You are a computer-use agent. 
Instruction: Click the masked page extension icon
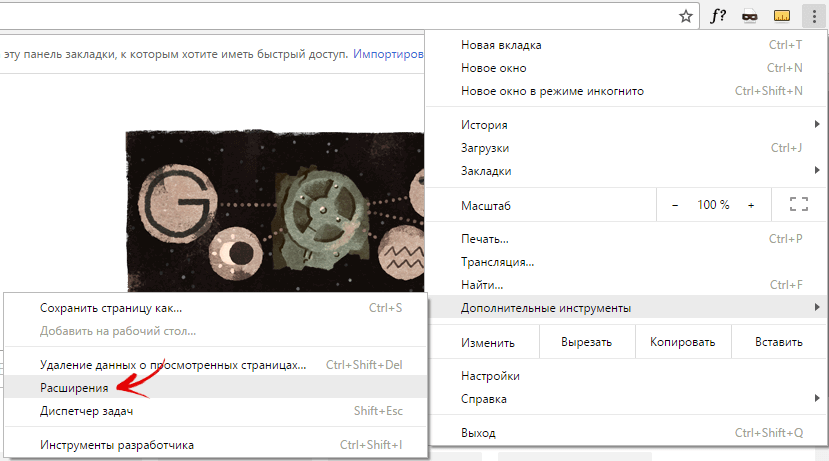point(749,16)
